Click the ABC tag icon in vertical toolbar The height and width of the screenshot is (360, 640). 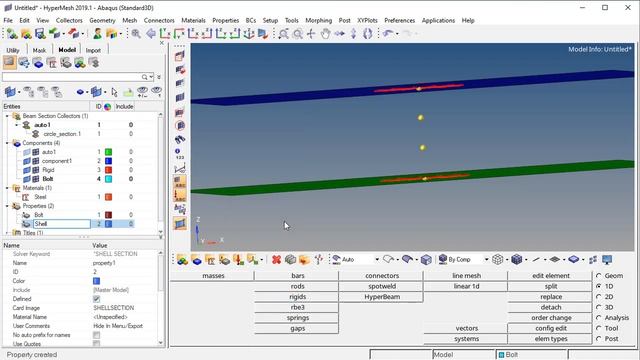pyautogui.click(x=180, y=182)
